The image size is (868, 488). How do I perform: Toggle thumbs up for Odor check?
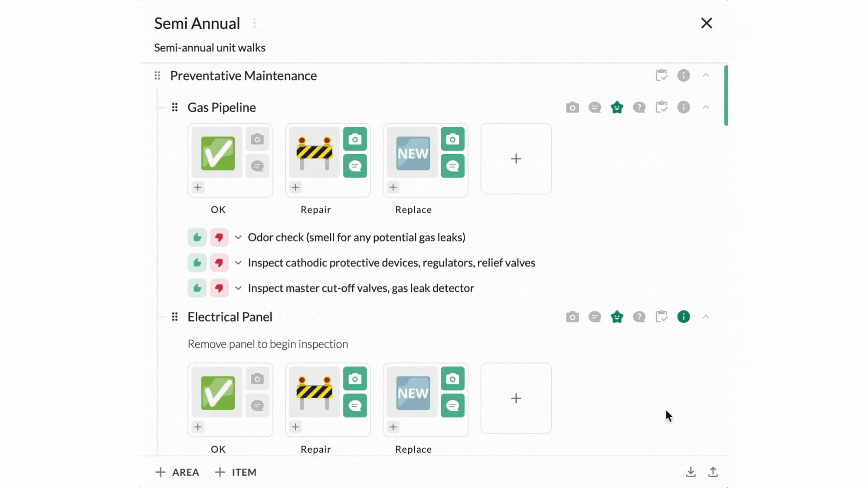tap(197, 237)
